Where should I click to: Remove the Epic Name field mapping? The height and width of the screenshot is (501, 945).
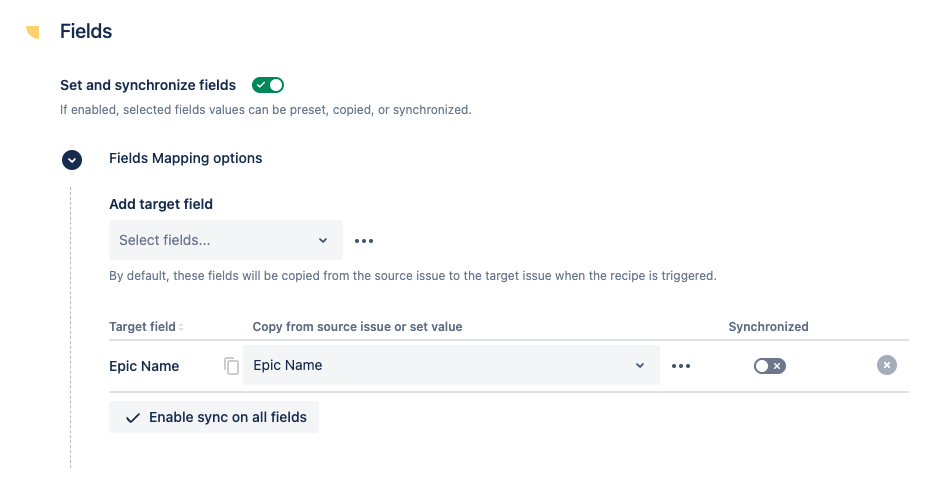tap(887, 365)
